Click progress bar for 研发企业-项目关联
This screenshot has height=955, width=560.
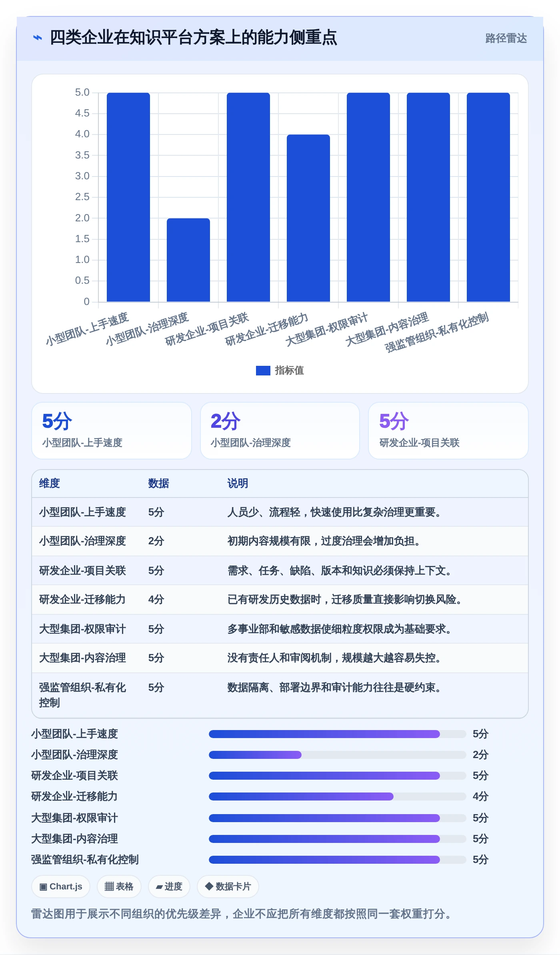pos(338,776)
